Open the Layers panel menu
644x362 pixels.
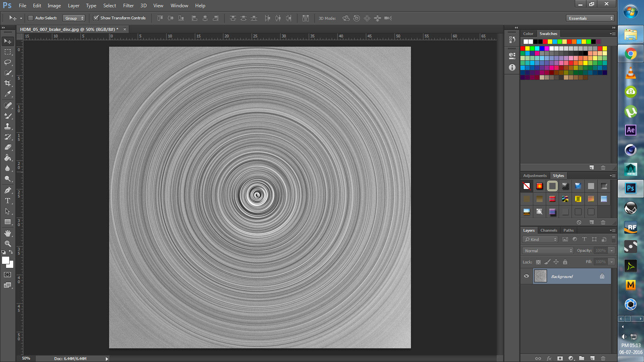[x=613, y=230]
